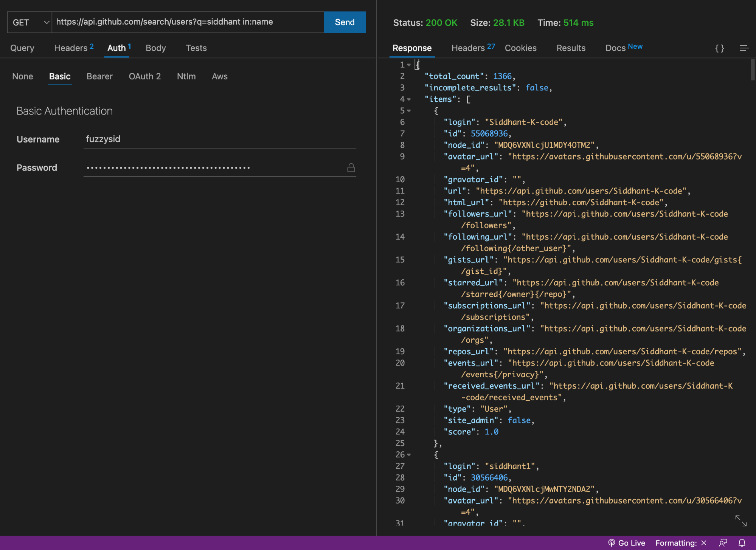Switch to the OAuth 2 auth method
This screenshot has width=756, height=550.
point(144,75)
